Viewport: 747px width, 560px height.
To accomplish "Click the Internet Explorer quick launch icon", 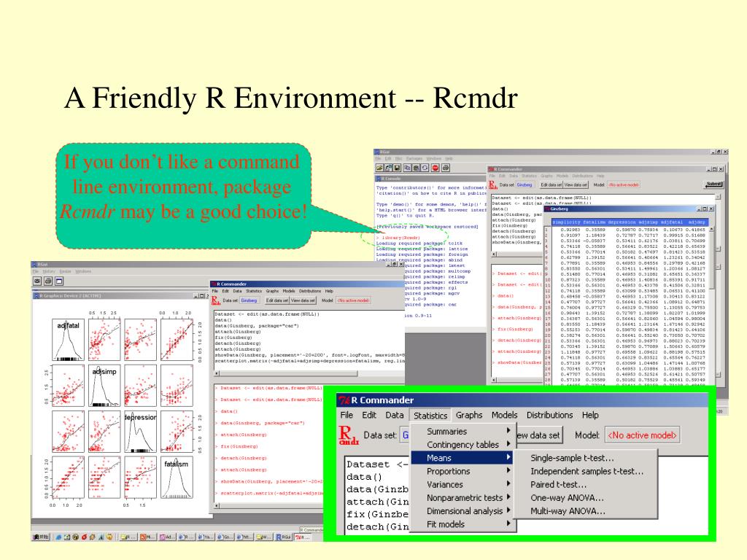I will pos(58,537).
